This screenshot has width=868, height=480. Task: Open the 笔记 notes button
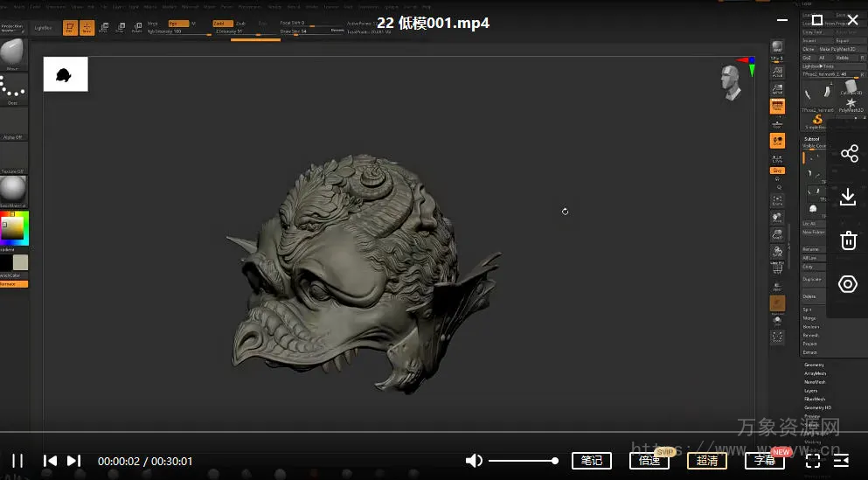(591, 461)
